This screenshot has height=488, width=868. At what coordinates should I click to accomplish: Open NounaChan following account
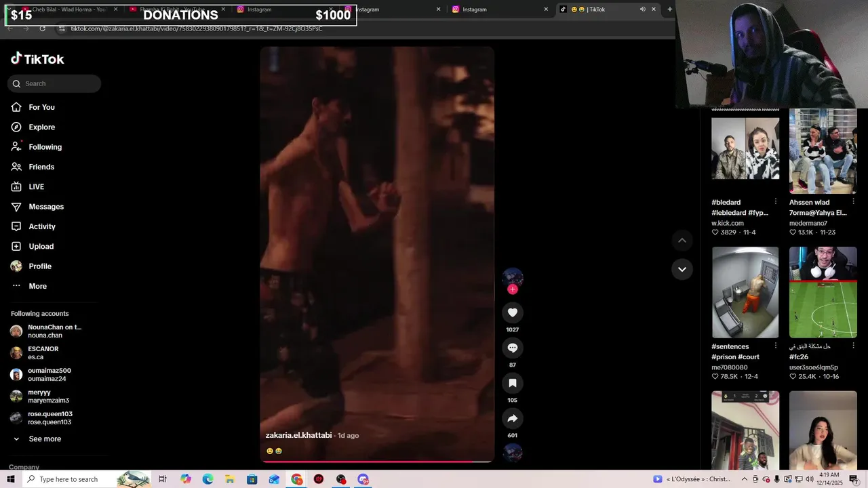coord(46,331)
